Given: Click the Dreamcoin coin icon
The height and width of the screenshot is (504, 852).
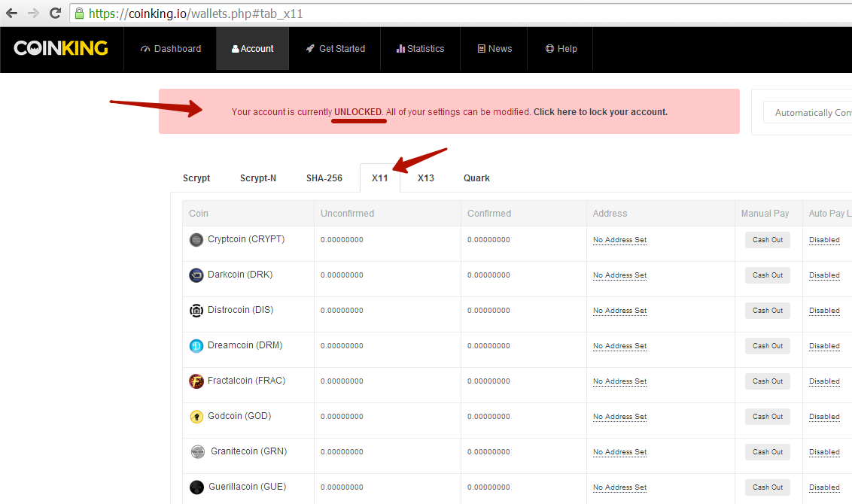Looking at the screenshot, I should click(196, 345).
